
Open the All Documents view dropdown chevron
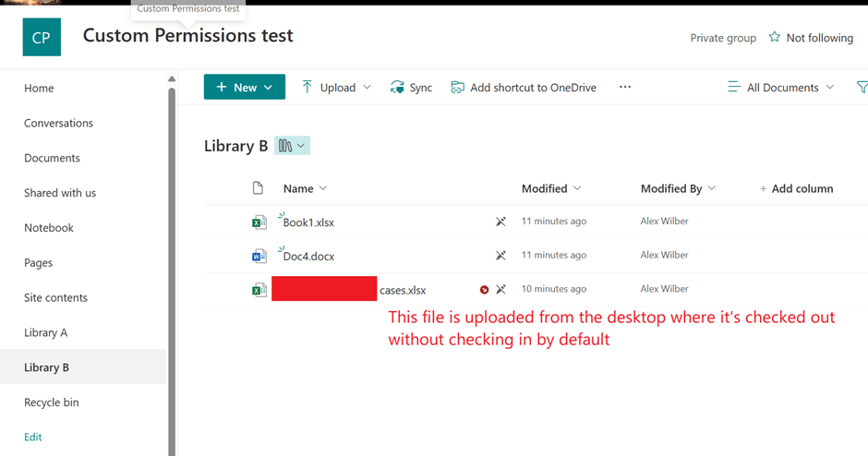pyautogui.click(x=830, y=88)
